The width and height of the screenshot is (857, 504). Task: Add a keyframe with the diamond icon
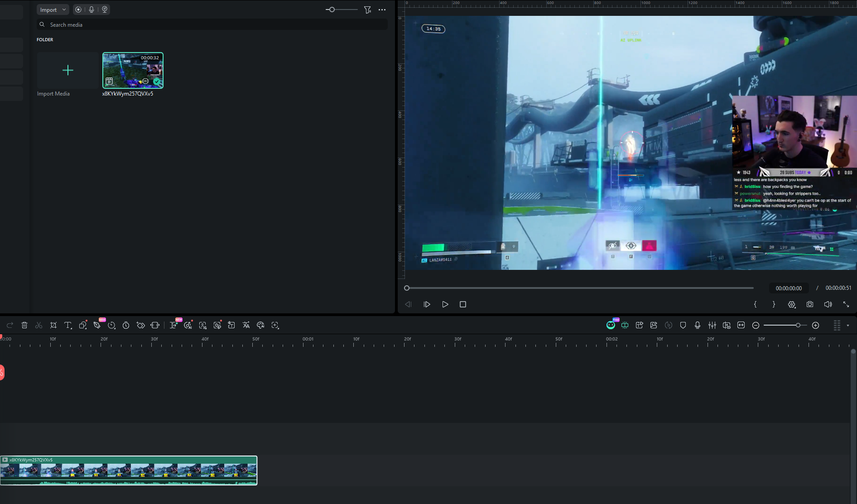pyautogui.click(x=140, y=325)
